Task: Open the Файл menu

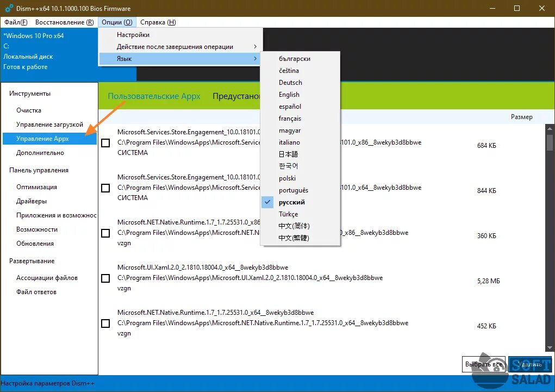Action: point(16,22)
